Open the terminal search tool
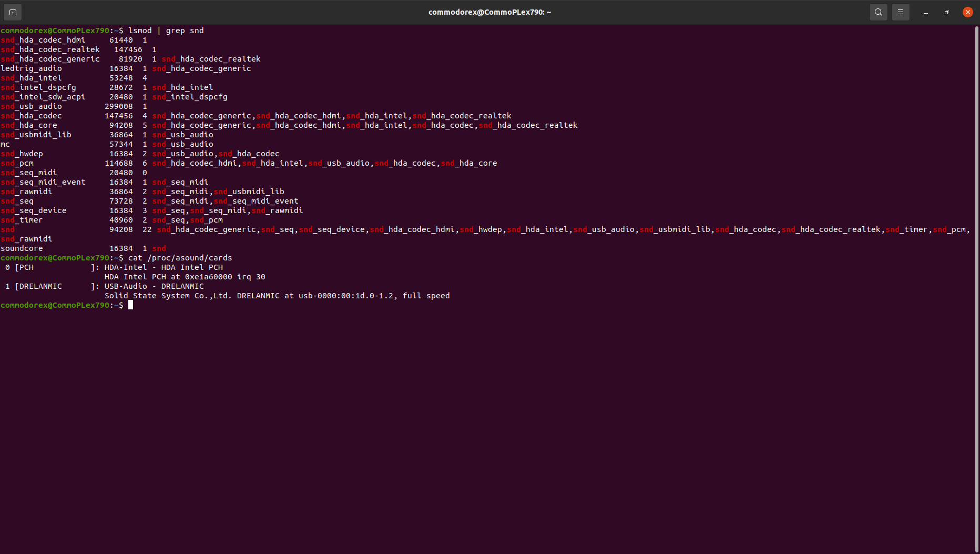980x554 pixels. (878, 12)
